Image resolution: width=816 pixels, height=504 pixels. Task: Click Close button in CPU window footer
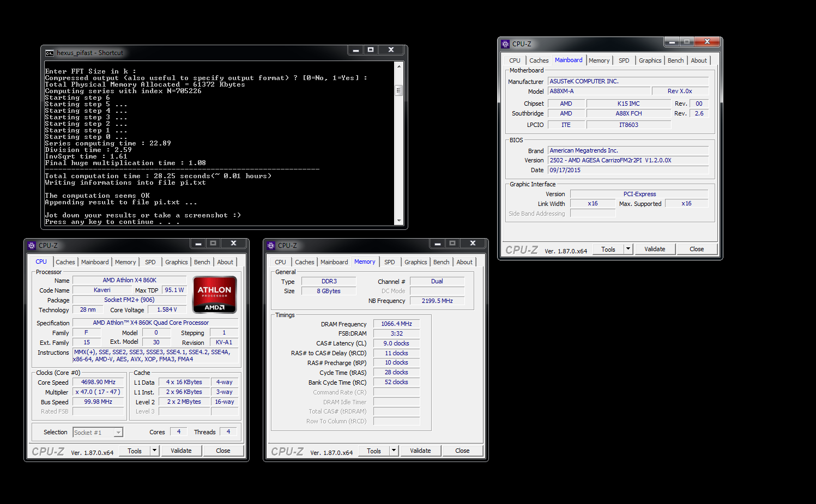coord(223,451)
